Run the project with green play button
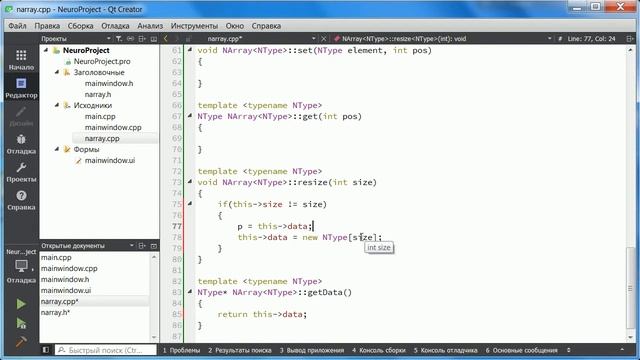Screen dimensions: 640x360 pos(21,304)
